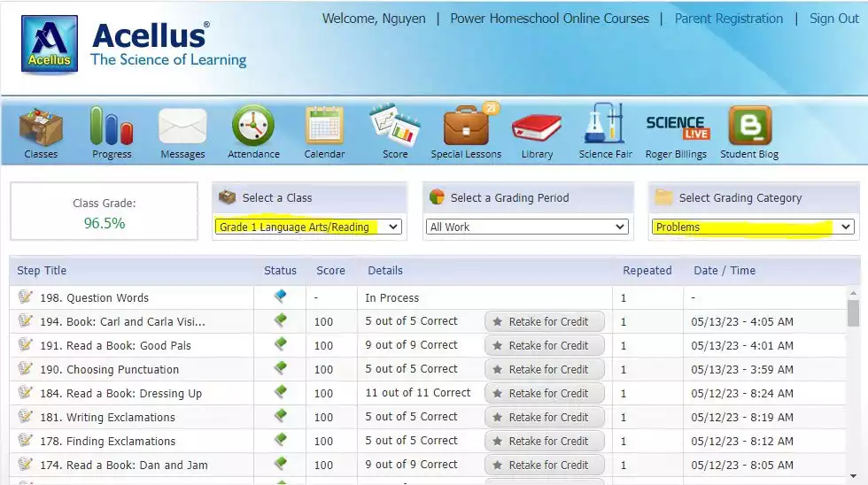Open the Calendar icon

pos(324,127)
